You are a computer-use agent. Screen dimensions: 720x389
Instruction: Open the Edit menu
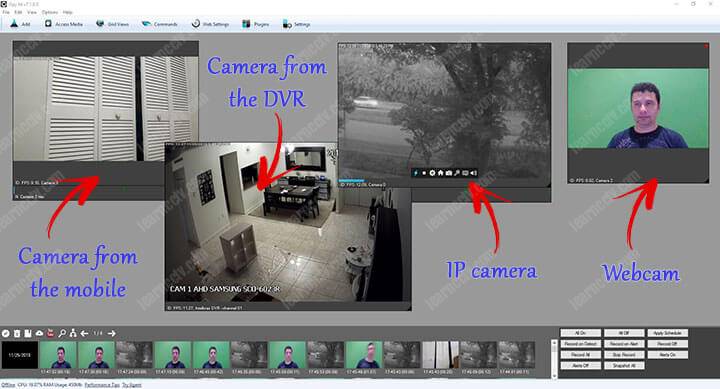pos(18,12)
